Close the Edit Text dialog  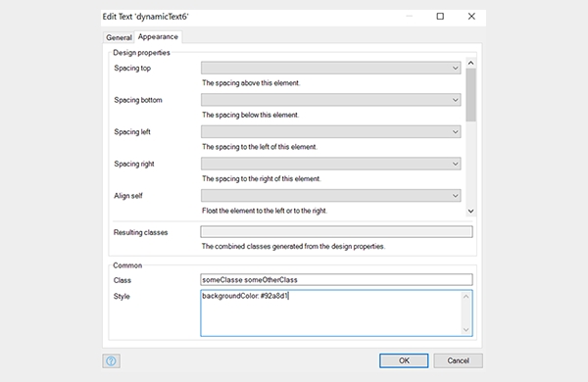coord(471,16)
